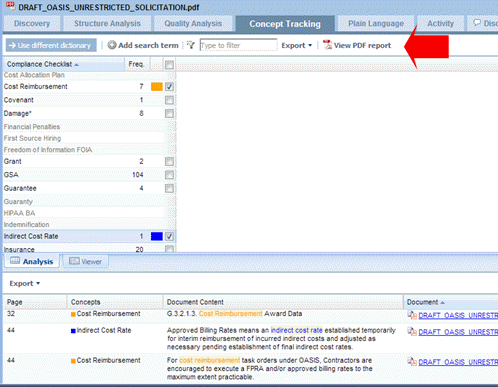498x387 pixels.
Task: Click the First Source Hiring entry
Action: [32, 138]
